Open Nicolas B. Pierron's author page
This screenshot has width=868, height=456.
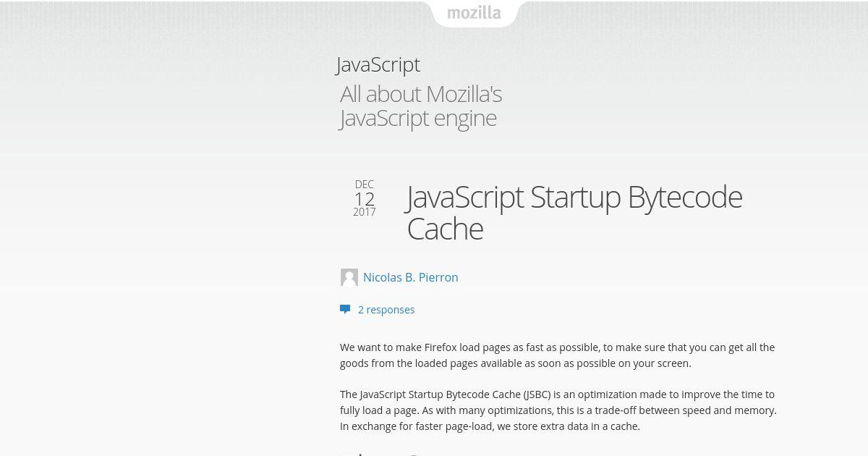410,277
